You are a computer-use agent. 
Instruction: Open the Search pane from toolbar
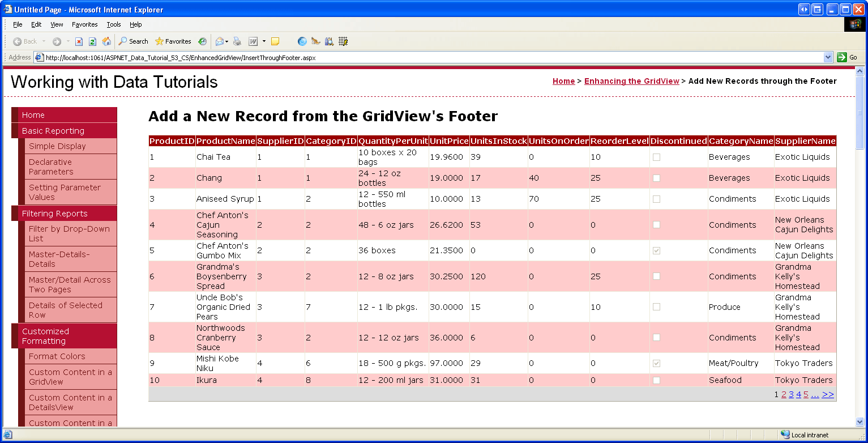tap(133, 41)
